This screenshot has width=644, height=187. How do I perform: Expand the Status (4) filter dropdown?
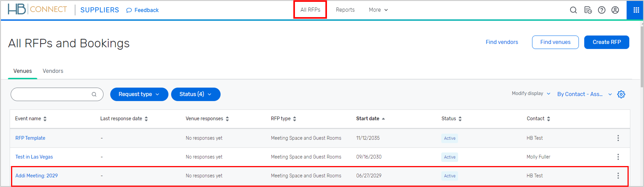[195, 94]
